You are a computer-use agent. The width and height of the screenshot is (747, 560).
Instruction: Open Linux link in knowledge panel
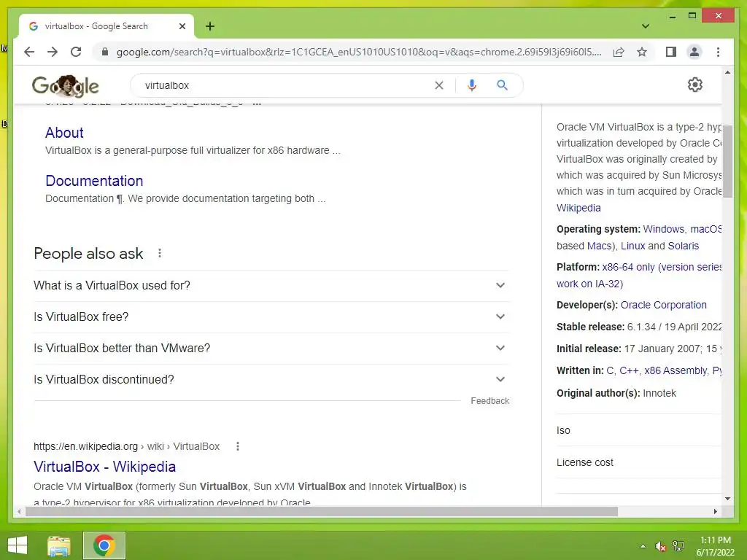point(632,246)
